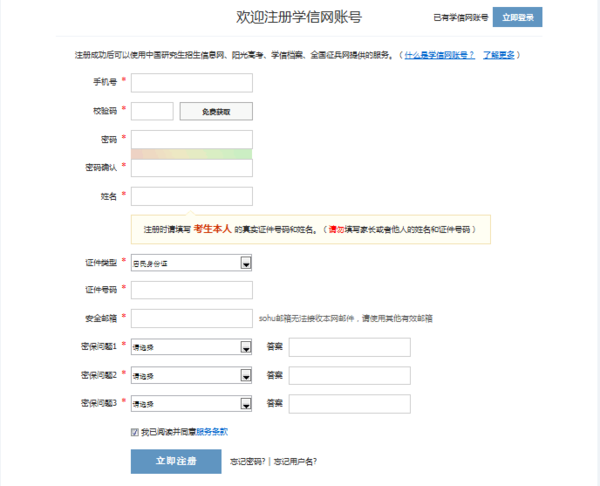Viewport: 600px width, 486px height.
Task: Click the 手机号 input field
Action: 191,83
